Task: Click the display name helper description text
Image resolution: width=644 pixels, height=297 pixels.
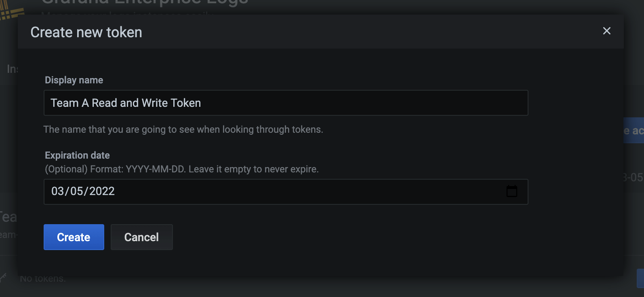Action: coord(183,129)
